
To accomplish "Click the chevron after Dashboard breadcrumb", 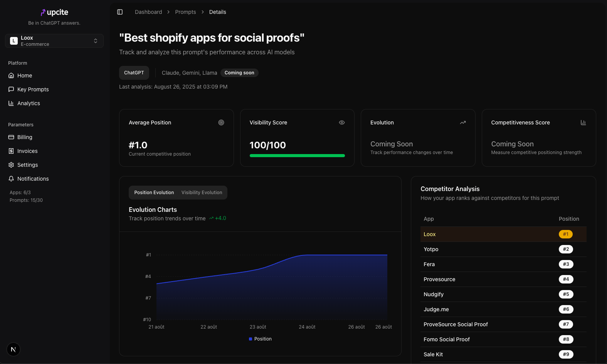I will (168, 12).
